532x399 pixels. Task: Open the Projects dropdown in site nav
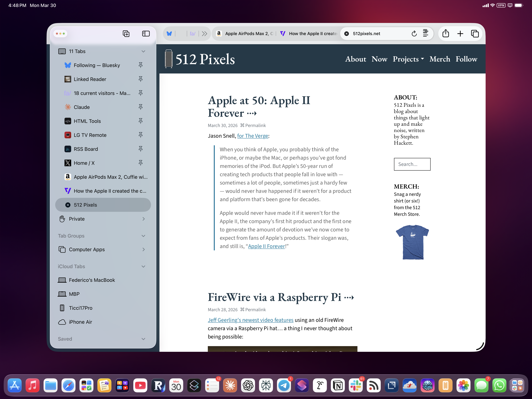pyautogui.click(x=408, y=59)
